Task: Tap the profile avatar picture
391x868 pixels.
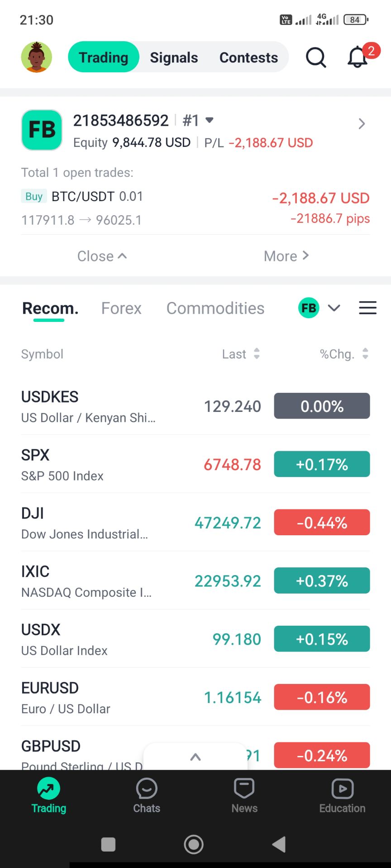Action: (37, 57)
